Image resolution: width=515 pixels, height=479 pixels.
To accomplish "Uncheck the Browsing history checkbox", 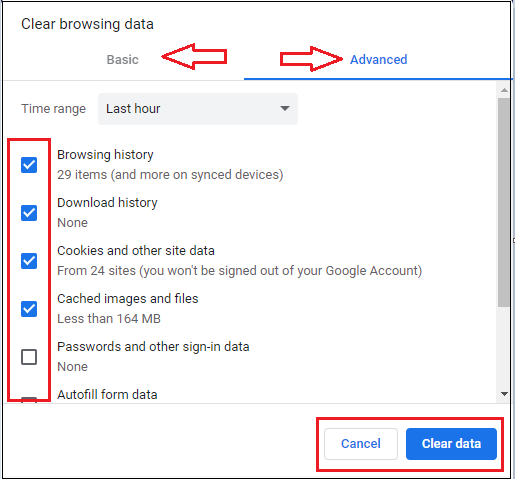I will pyautogui.click(x=29, y=165).
